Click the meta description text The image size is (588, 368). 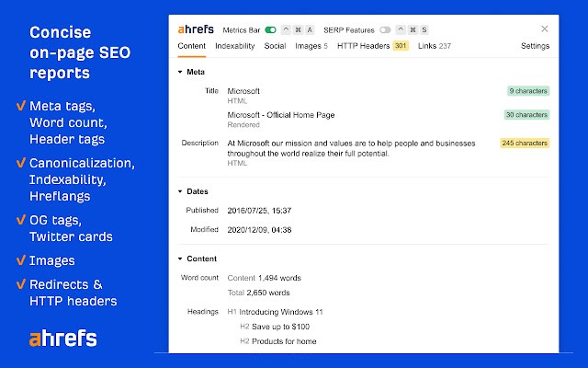(351, 148)
